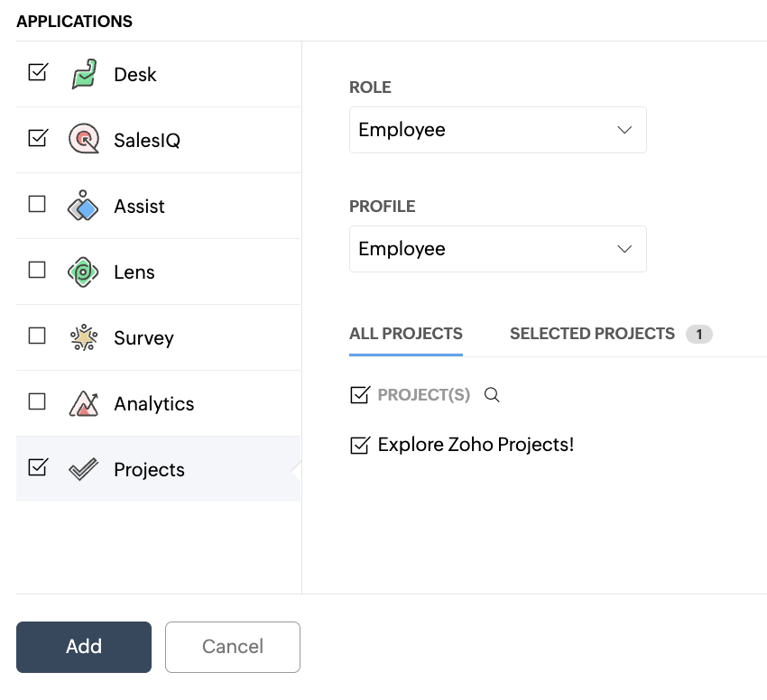Enable the Assist application checkbox

click(x=37, y=205)
